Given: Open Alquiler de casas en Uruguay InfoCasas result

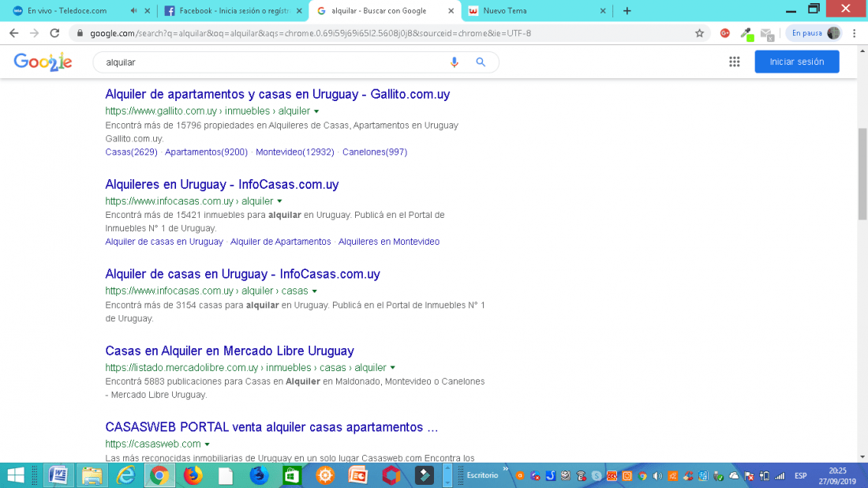Looking at the screenshot, I should [x=242, y=274].
